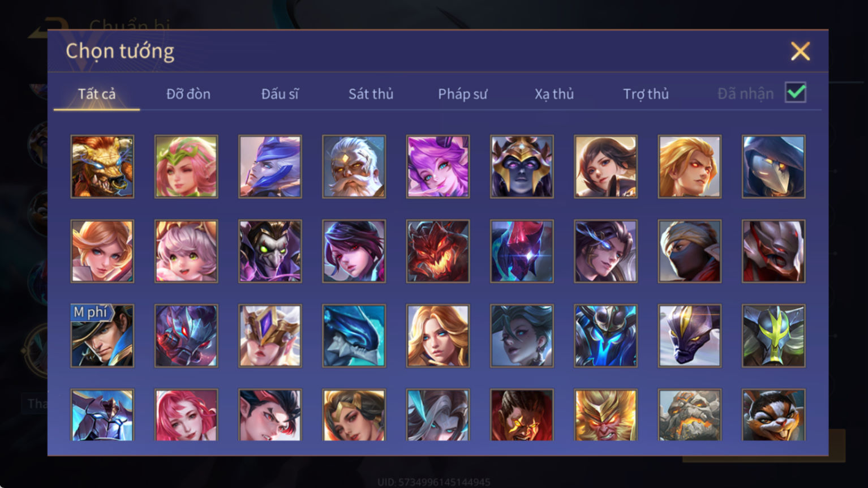Choose the hero labeled "M phí"
868x488 pixels.
tap(102, 336)
